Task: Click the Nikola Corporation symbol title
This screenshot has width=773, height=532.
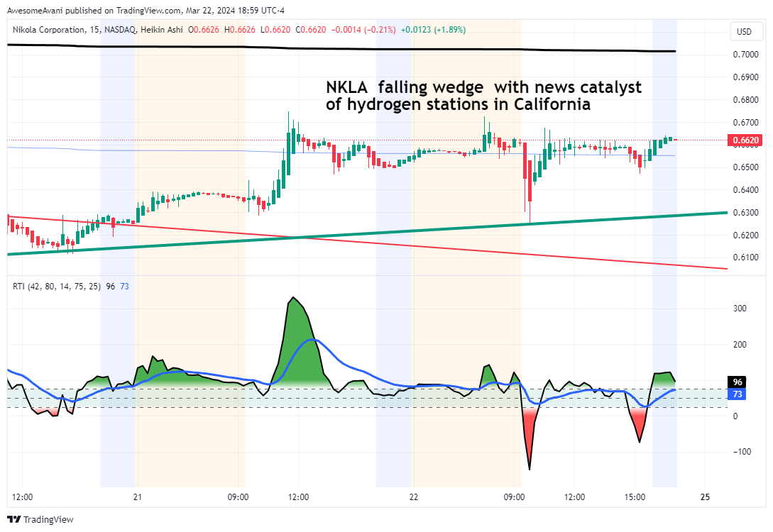Action: [x=48, y=30]
